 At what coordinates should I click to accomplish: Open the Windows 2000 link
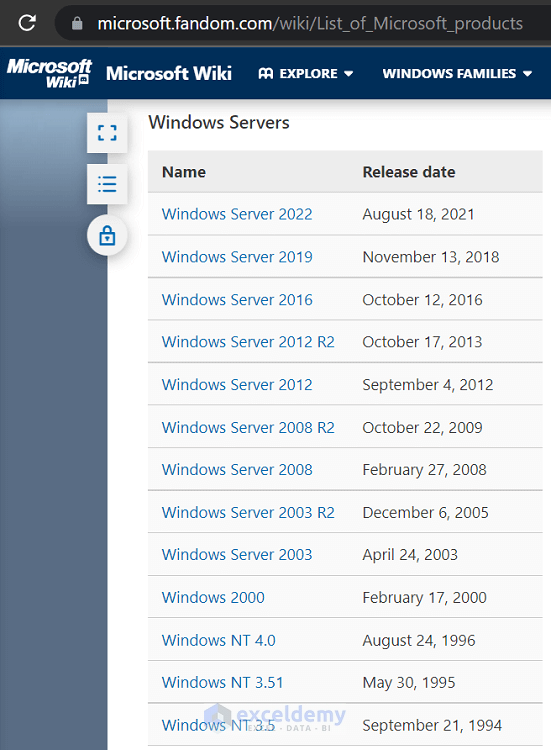click(213, 597)
